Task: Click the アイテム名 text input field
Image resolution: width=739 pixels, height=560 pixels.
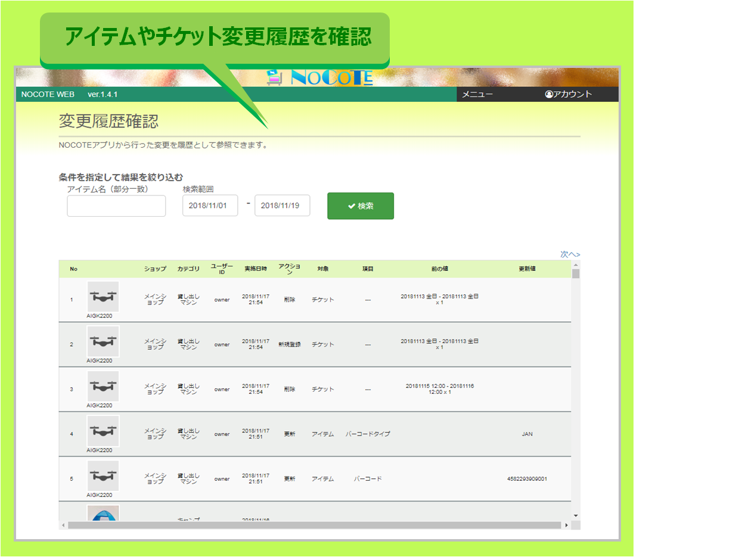Action: [116, 206]
